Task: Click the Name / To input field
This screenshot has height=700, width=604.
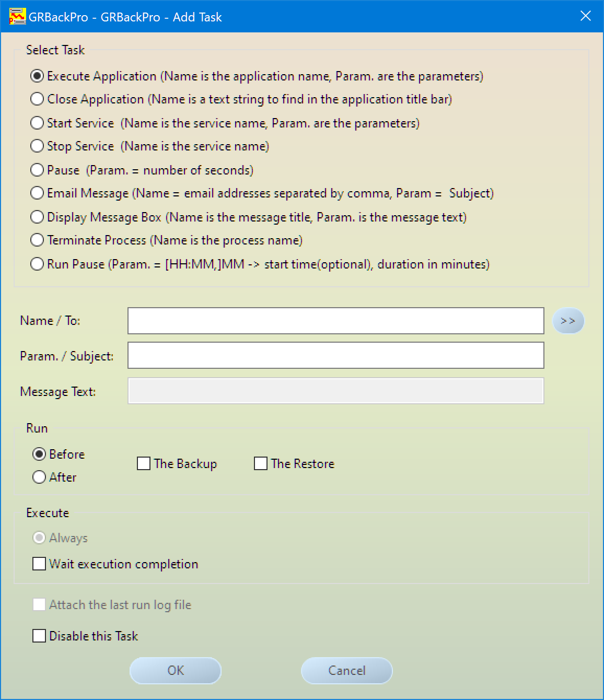Action: tap(335, 321)
